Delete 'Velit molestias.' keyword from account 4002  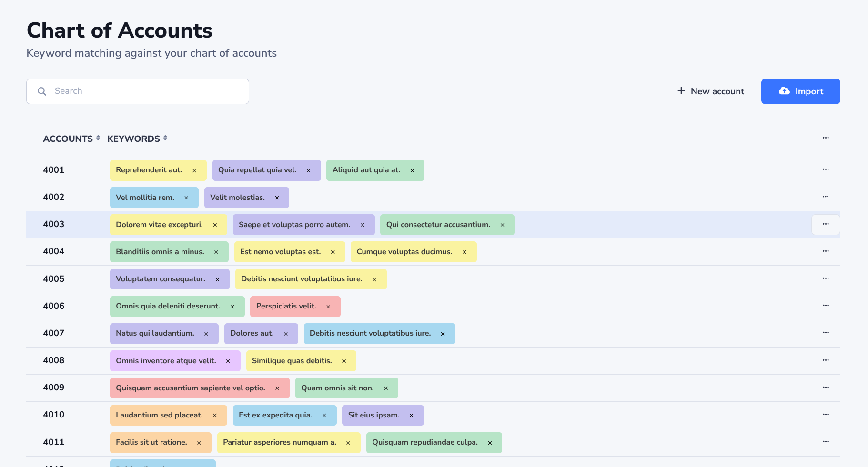click(x=277, y=198)
